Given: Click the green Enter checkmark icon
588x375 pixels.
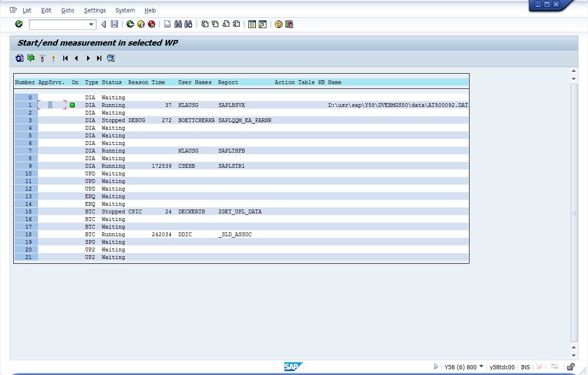Looking at the screenshot, I should pyautogui.click(x=19, y=24).
